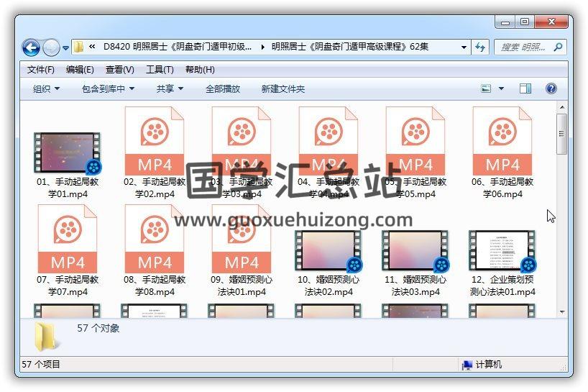This screenshot has width=588, height=392.
Task: Select MP4 icon for 04、手动起局教学04.mp4
Action: click(329, 141)
